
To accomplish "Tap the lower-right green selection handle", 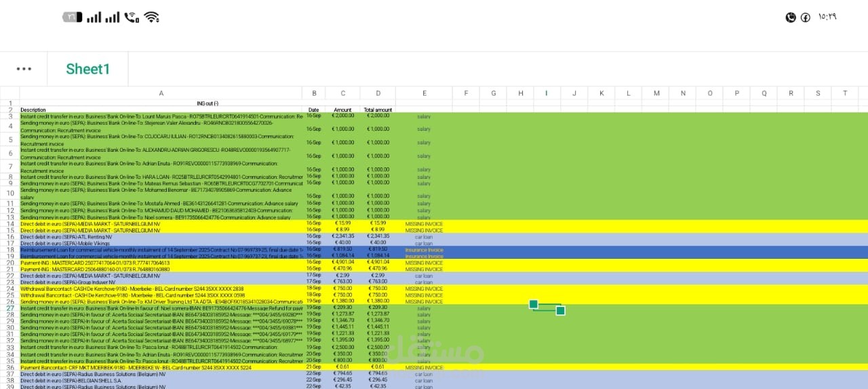I will coord(560,310).
